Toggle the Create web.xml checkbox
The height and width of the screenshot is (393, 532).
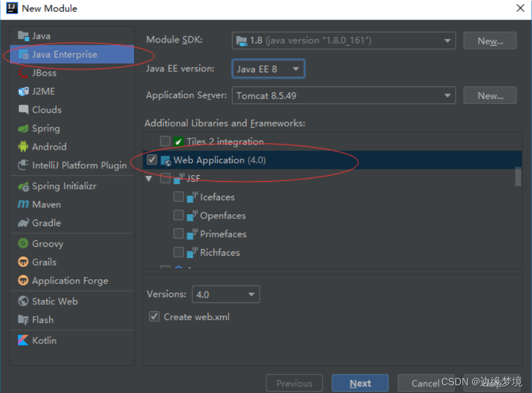tap(154, 317)
